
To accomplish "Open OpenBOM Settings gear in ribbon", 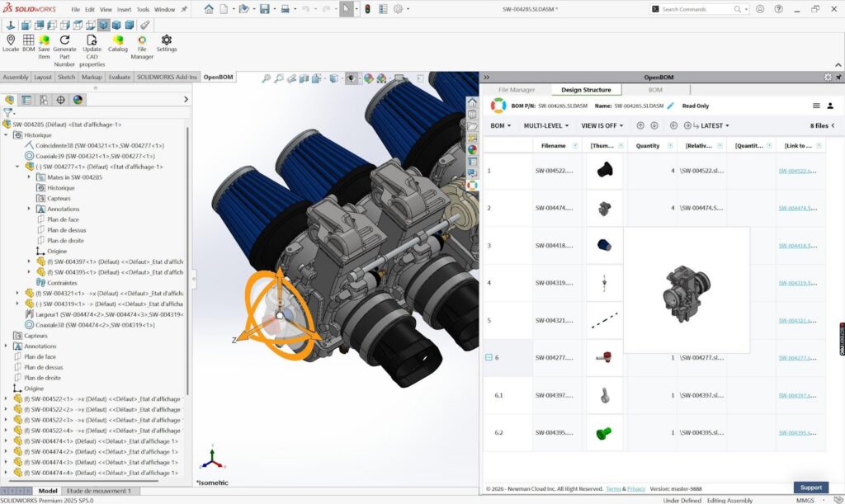I will click(x=167, y=40).
